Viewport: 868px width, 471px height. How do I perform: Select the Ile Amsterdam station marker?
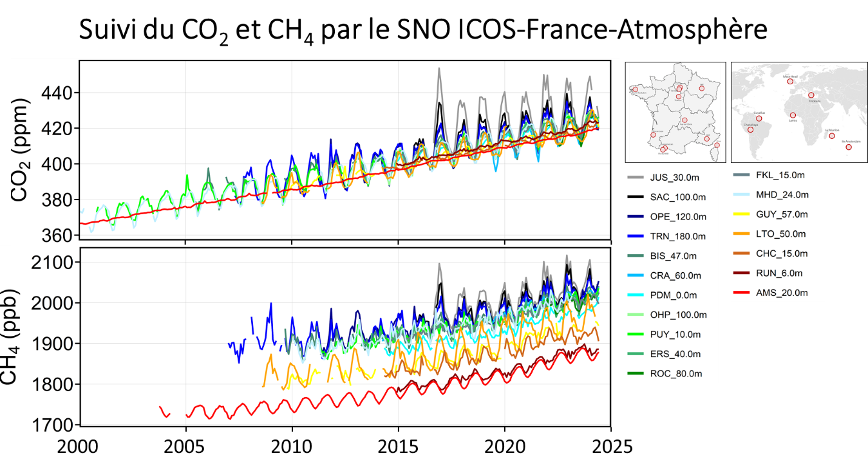click(x=849, y=147)
